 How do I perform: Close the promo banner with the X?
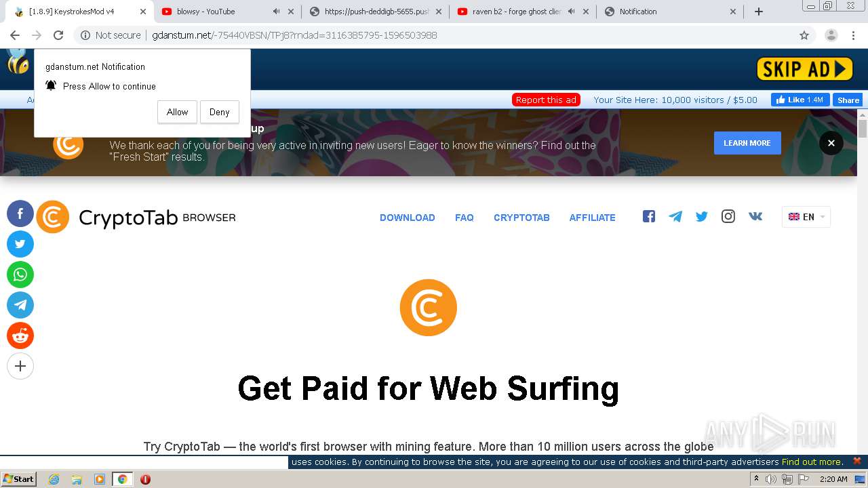831,143
